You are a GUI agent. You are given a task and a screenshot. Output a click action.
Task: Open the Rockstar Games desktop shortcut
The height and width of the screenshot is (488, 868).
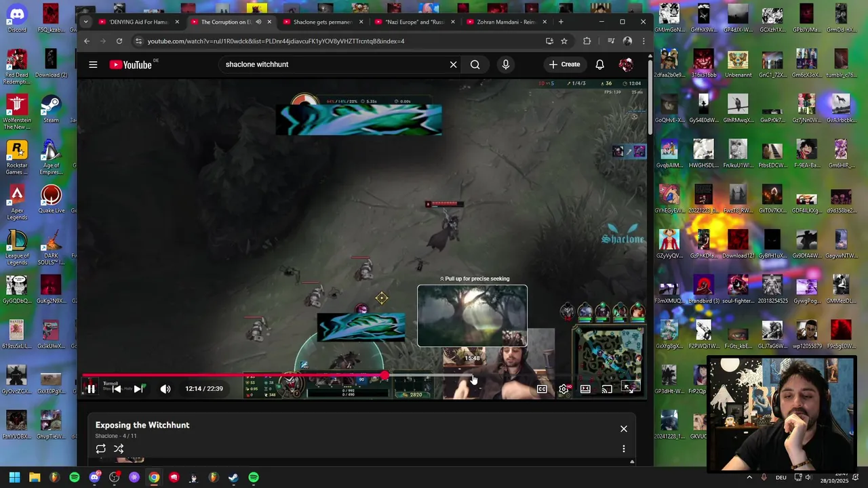(17, 157)
